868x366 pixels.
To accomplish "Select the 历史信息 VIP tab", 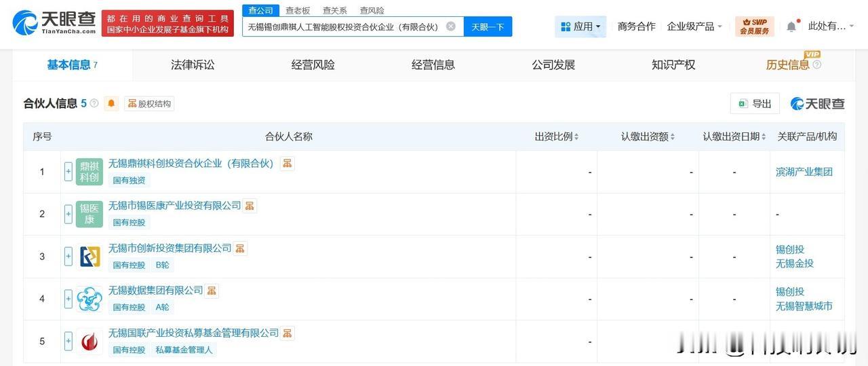I will [x=787, y=65].
